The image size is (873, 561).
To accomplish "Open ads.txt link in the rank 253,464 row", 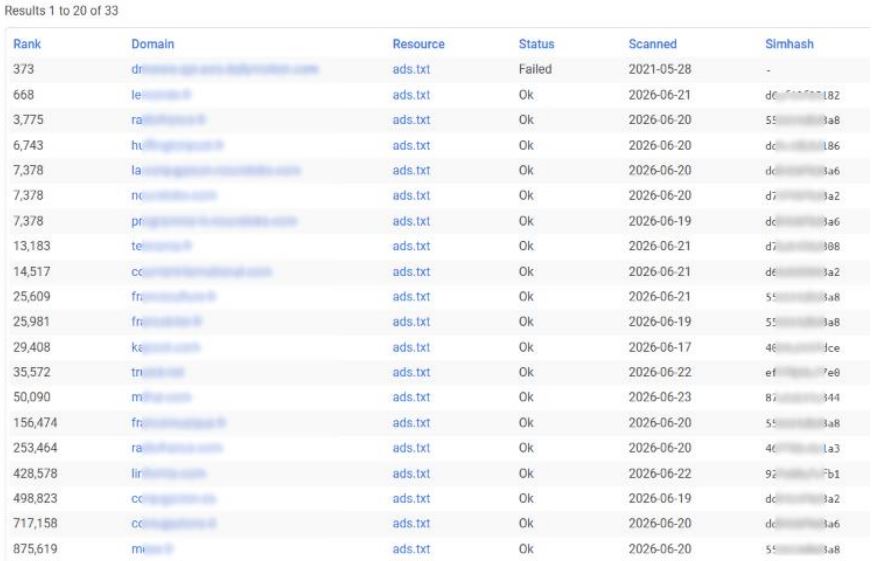I will click(x=411, y=448).
